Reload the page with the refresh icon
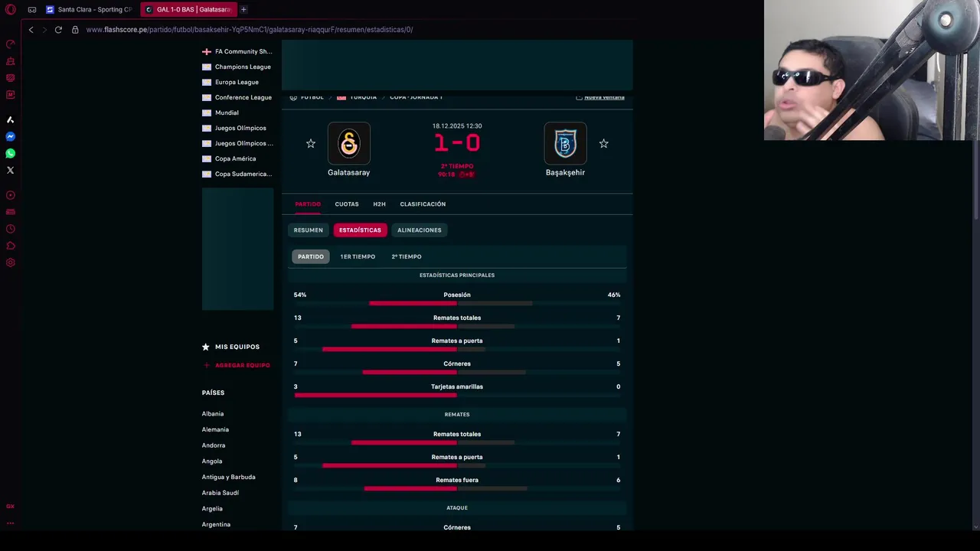The image size is (980, 551). click(x=58, y=30)
